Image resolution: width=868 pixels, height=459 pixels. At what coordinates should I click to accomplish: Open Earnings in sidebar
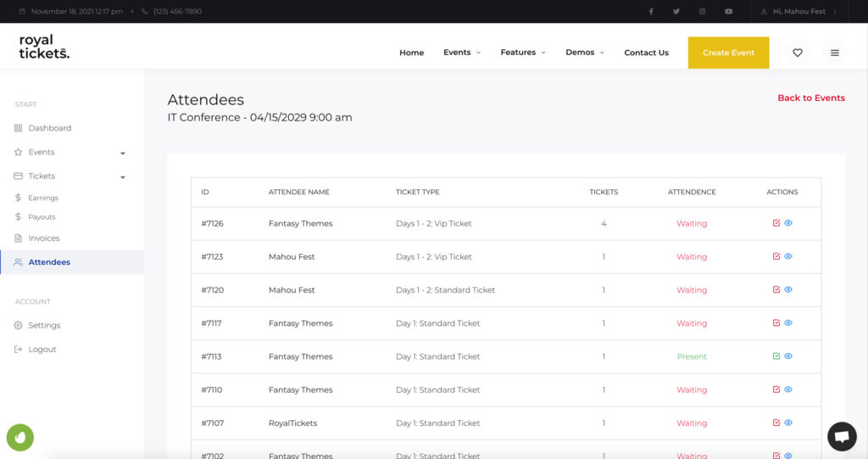click(x=43, y=198)
